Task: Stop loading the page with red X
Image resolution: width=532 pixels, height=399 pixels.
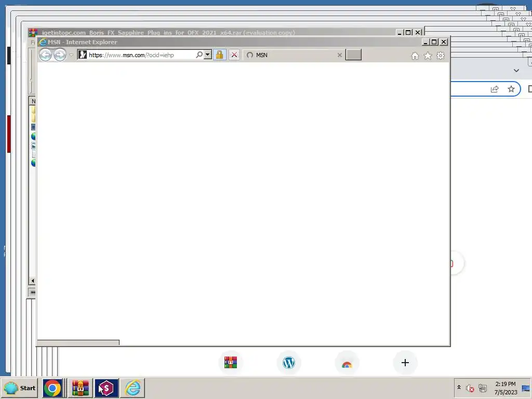Action: click(x=234, y=55)
